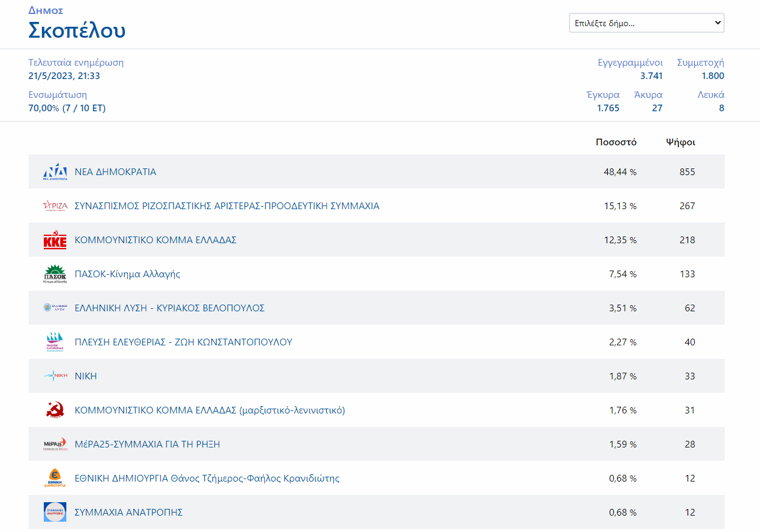Viewport: 760px width, 532px height.
Task: Click the PASOK green sun logo
Action: coord(55,274)
